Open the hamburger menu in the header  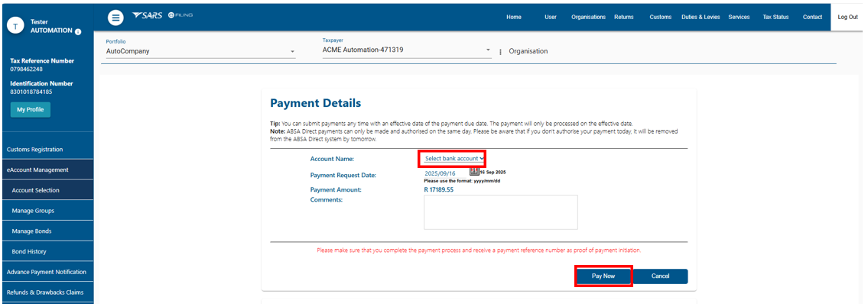(115, 17)
